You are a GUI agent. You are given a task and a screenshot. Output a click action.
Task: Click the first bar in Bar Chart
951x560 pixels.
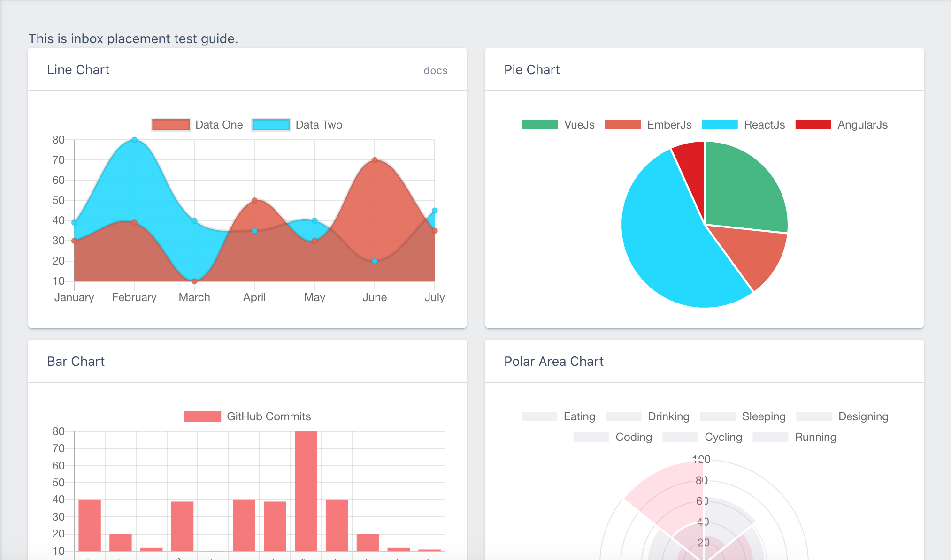[90, 525]
